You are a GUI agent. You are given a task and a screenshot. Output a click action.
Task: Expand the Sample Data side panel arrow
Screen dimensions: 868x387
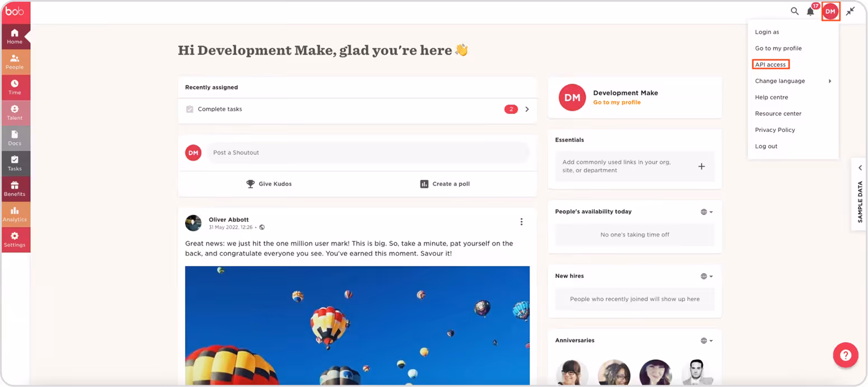click(860, 168)
